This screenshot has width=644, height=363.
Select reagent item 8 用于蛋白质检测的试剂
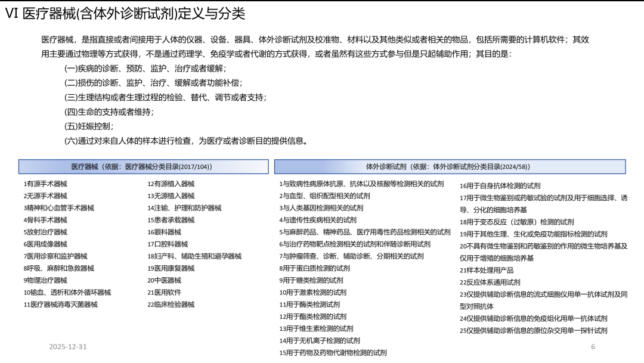314,268
